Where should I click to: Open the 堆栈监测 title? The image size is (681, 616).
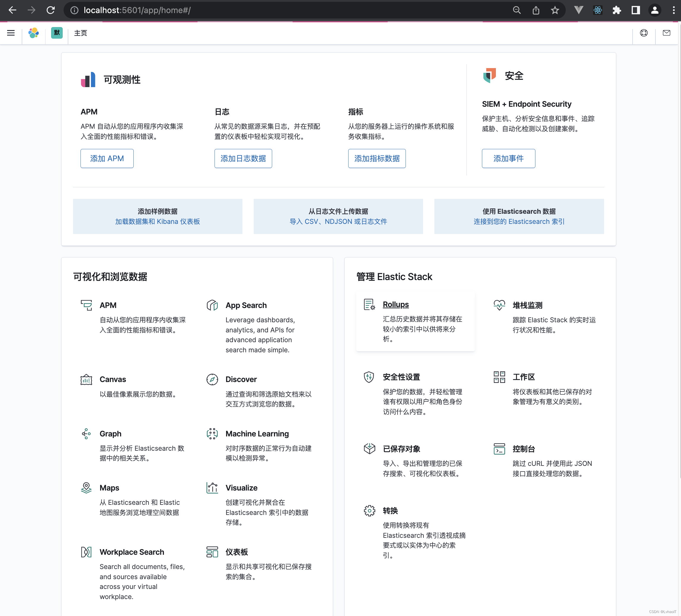[527, 305]
